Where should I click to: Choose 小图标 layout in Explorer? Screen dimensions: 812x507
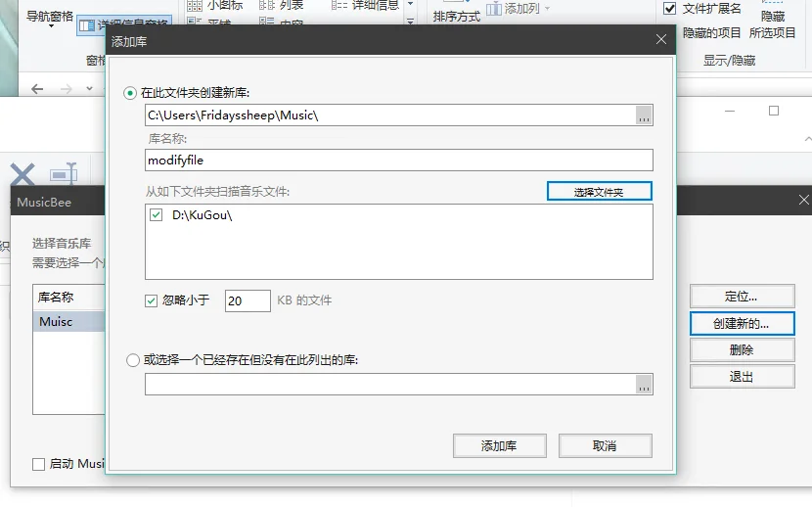click(x=215, y=5)
